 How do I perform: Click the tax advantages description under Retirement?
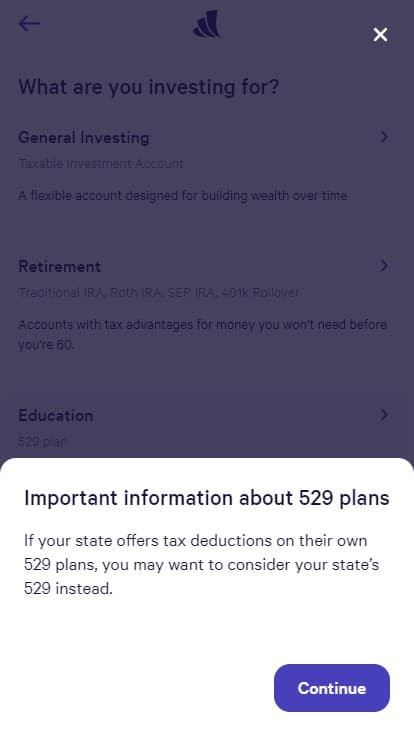coord(203,335)
